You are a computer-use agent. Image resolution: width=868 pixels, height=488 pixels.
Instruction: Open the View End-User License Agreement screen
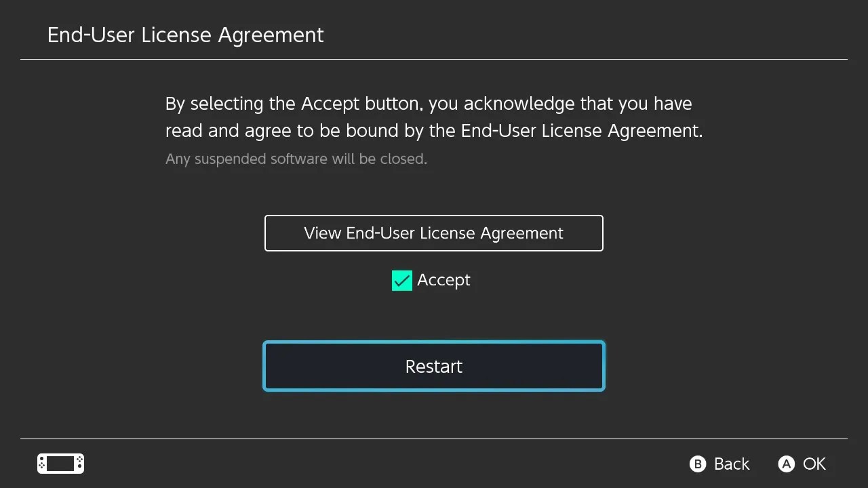pos(434,233)
